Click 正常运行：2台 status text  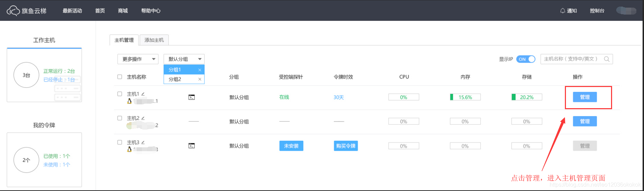click(59, 71)
